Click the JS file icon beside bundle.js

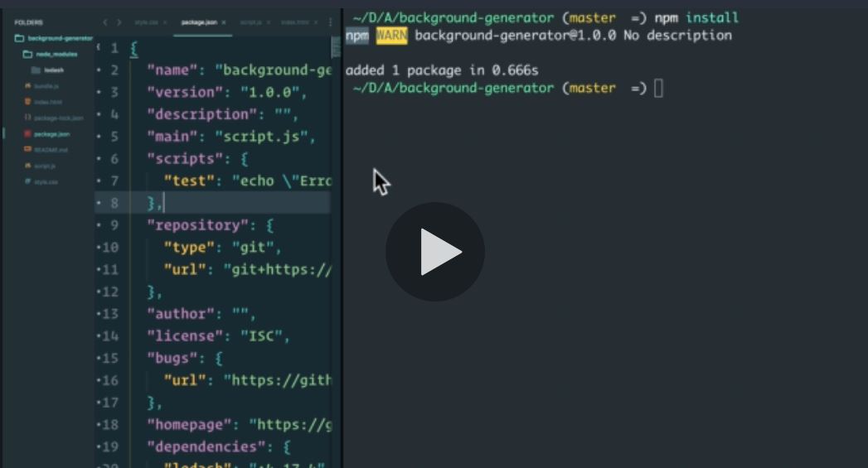27,86
